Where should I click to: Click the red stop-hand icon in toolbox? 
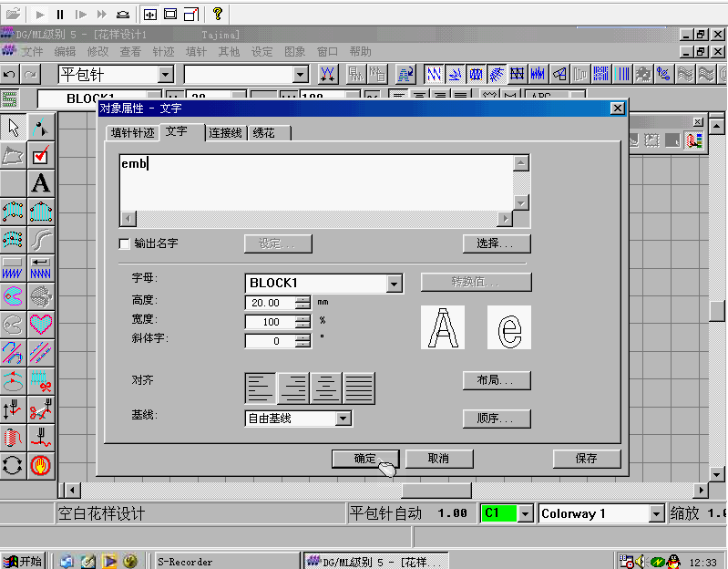coord(41,465)
